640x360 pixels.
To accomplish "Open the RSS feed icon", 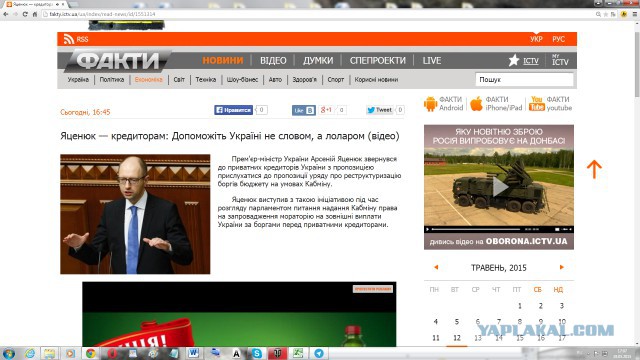I will click(x=69, y=39).
